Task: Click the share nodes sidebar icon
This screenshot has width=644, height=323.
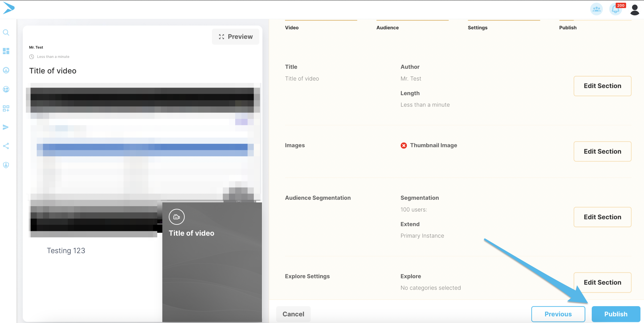Action: tap(6, 146)
